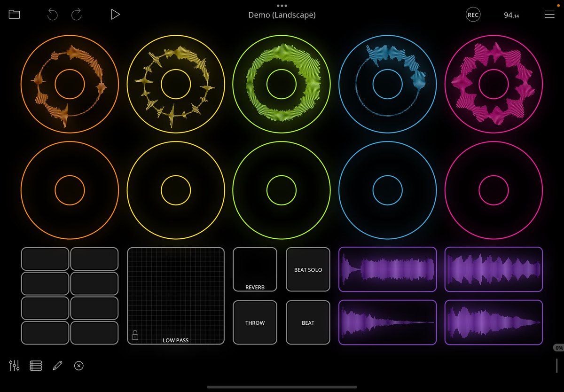Trigger the THROW effect pad

pyautogui.click(x=255, y=322)
